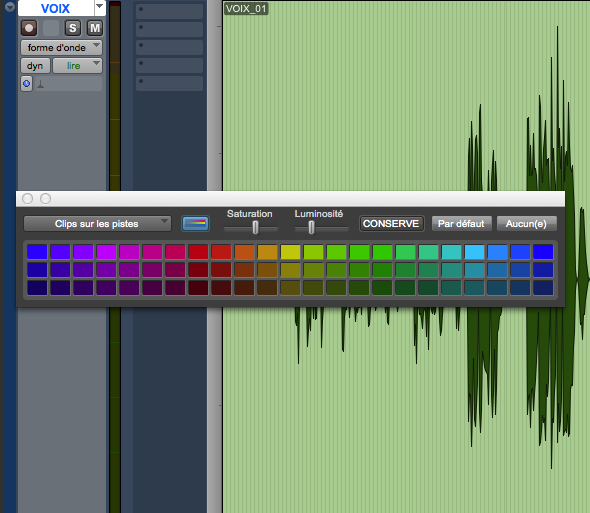Toggle the color strip gradient icon
The height and width of the screenshot is (513, 590).
coord(196,224)
